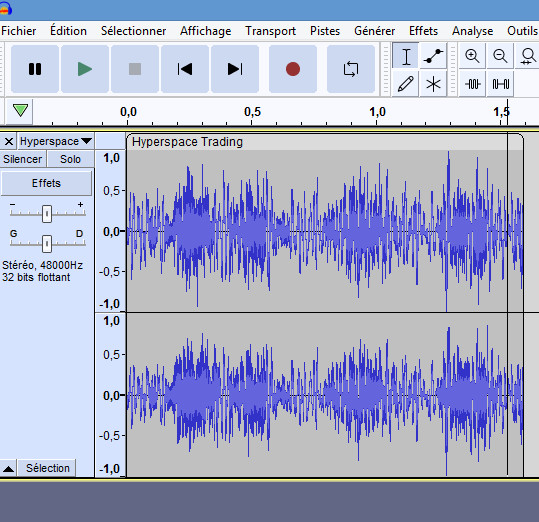Pause playback with the Pause button
Viewport: 539px width, 522px height.
coord(35,69)
